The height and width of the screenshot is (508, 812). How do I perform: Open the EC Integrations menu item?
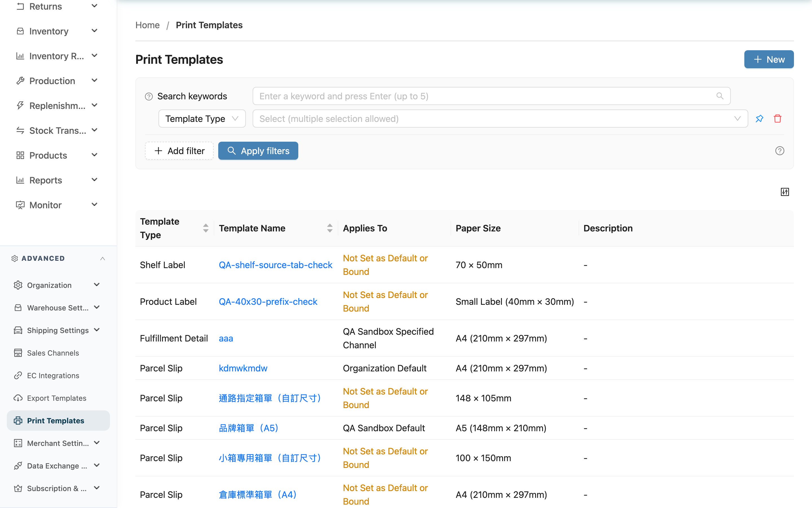tap(58, 375)
